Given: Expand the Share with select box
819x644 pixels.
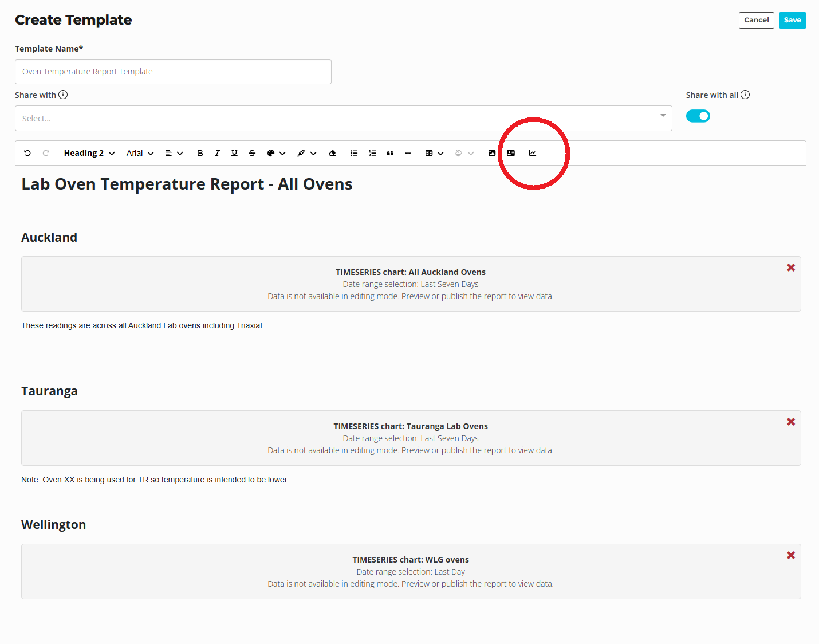Looking at the screenshot, I should pos(343,119).
